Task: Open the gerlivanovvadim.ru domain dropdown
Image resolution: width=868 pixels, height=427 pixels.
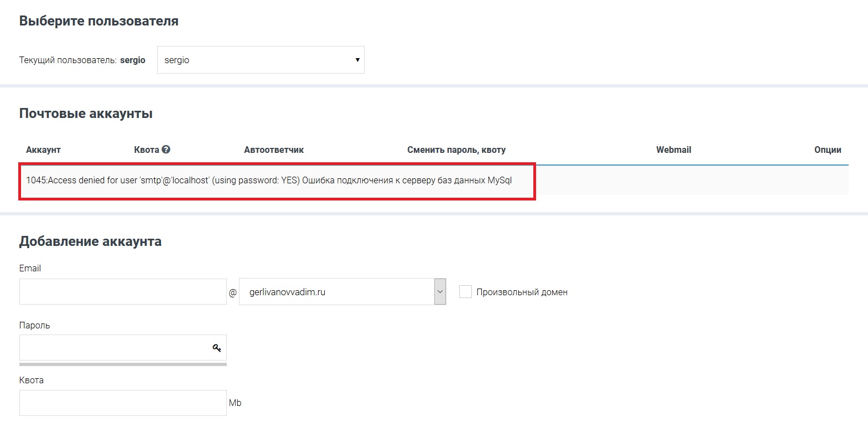Action: 336,292
